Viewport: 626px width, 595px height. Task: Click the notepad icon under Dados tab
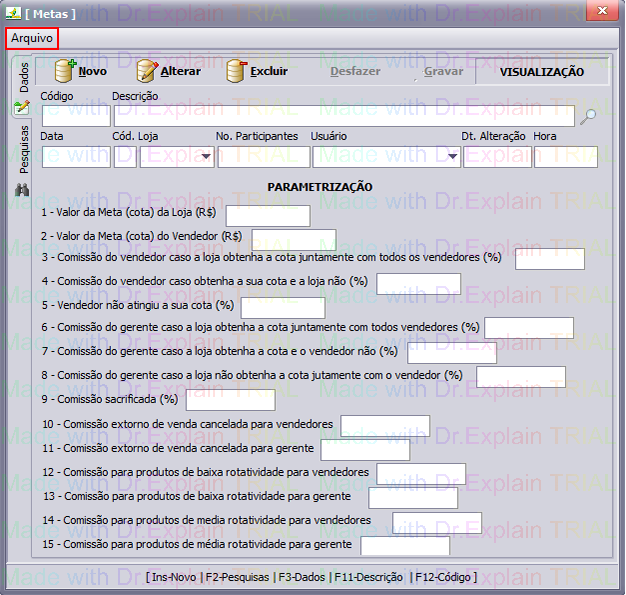point(22,106)
